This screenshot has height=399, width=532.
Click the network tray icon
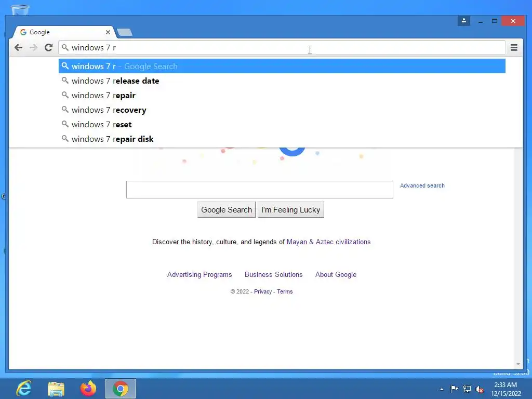pos(467,389)
